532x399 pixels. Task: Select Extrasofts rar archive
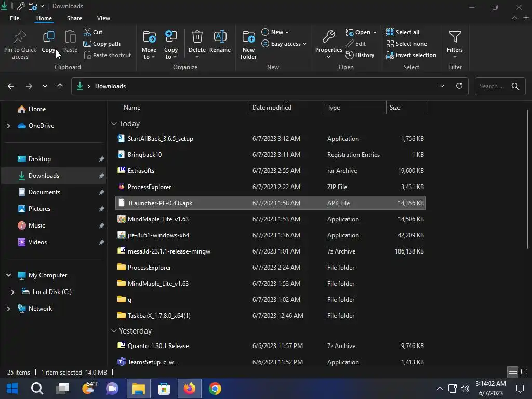pos(270,170)
